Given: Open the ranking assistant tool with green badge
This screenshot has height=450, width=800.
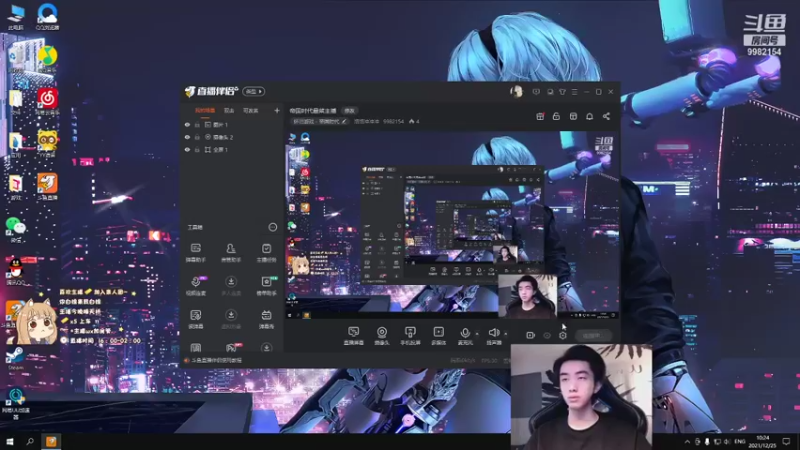Looking at the screenshot, I should pos(266,286).
